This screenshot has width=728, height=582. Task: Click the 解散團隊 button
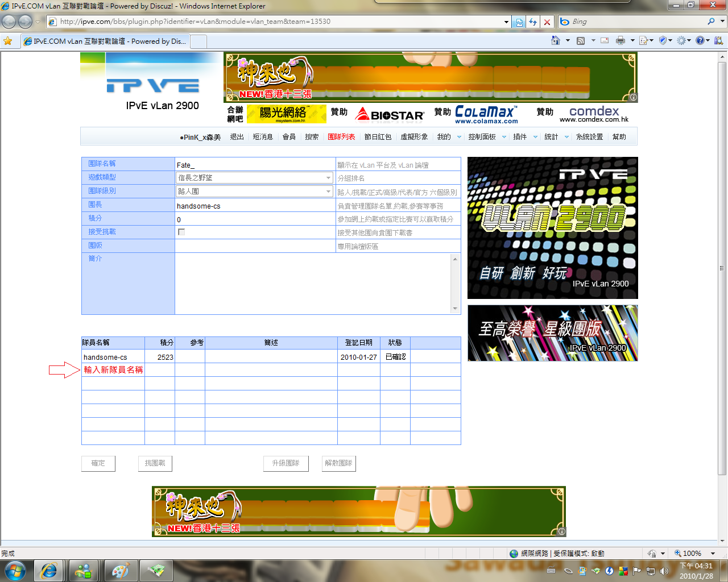point(338,464)
